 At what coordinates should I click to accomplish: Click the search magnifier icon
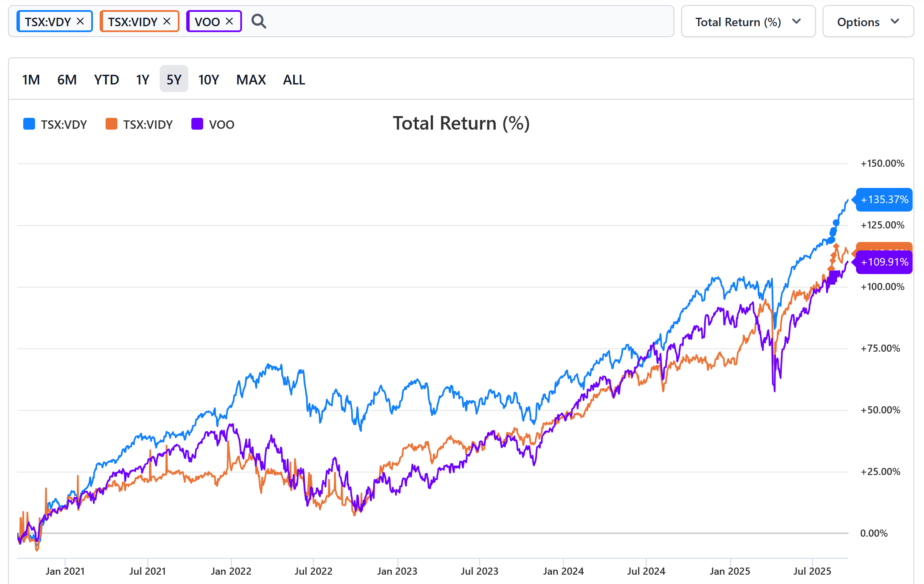coord(258,21)
